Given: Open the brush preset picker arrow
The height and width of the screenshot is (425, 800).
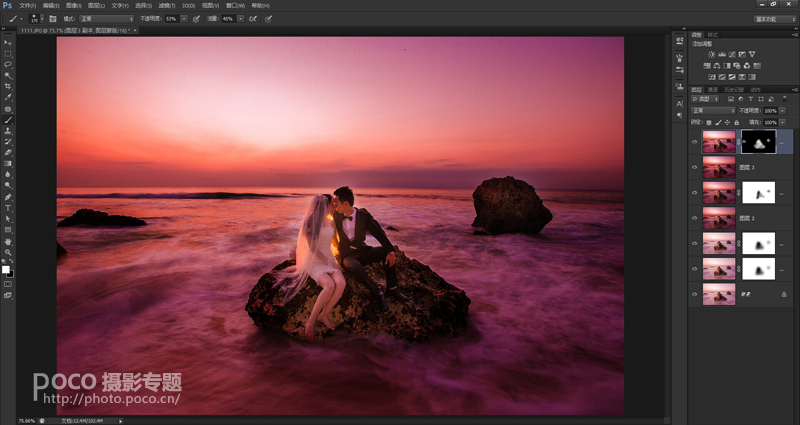Looking at the screenshot, I should (x=42, y=19).
